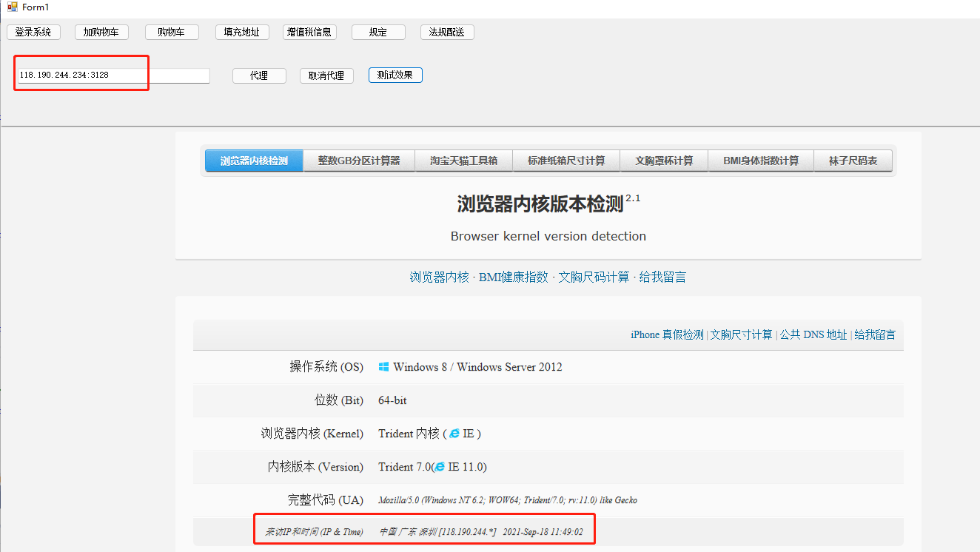The width and height of the screenshot is (980, 552).
Task: Switch to the 整数GB分区计算器 tab
Action: tap(359, 161)
